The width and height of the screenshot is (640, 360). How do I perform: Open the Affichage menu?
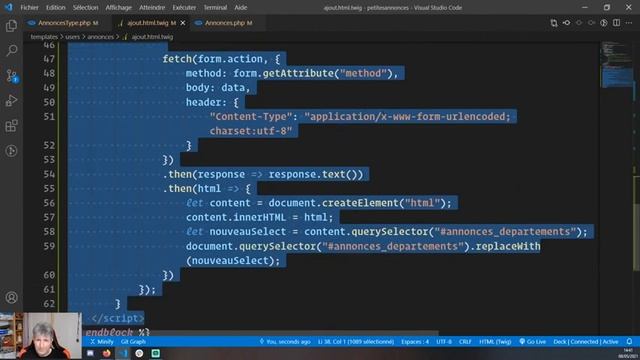[x=118, y=7]
